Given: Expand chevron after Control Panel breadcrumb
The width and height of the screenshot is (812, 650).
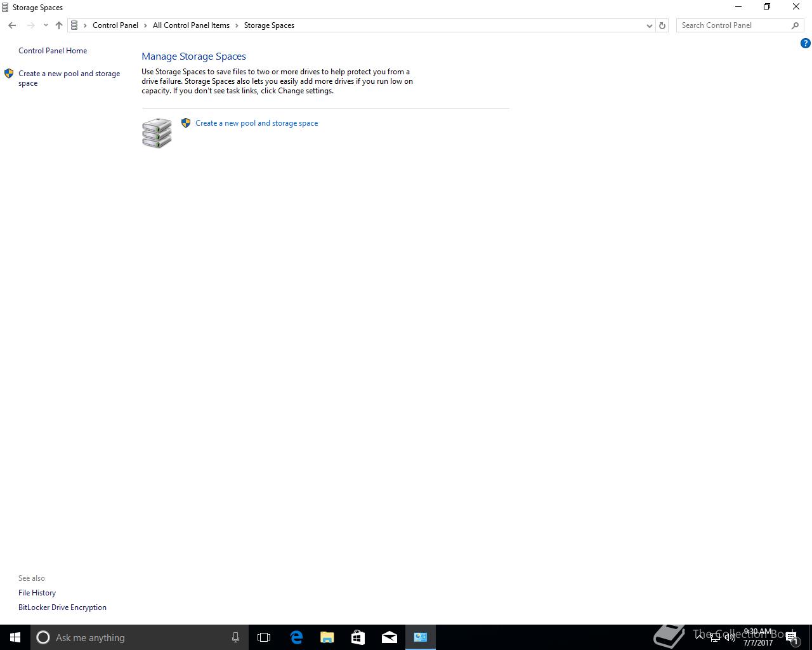Looking at the screenshot, I should (x=145, y=25).
